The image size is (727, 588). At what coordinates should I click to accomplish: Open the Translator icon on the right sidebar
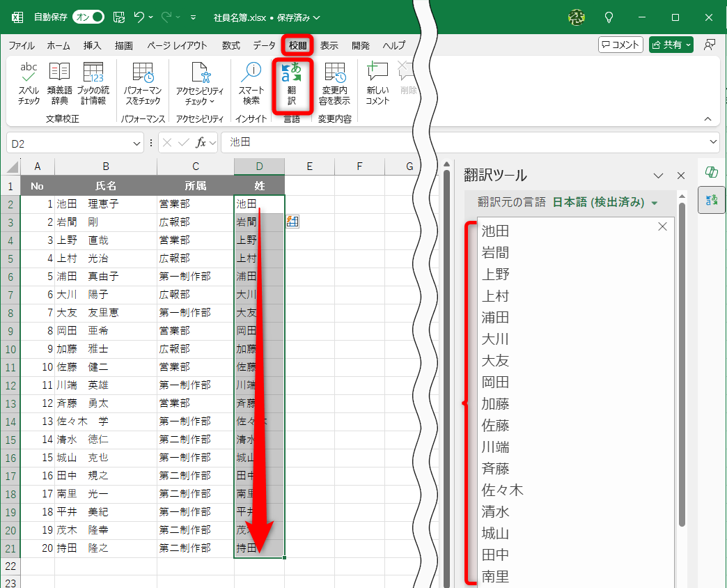coord(711,200)
